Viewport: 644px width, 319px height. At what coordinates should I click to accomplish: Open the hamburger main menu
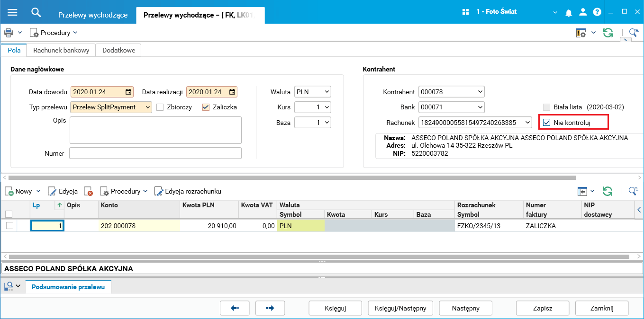[x=12, y=12]
